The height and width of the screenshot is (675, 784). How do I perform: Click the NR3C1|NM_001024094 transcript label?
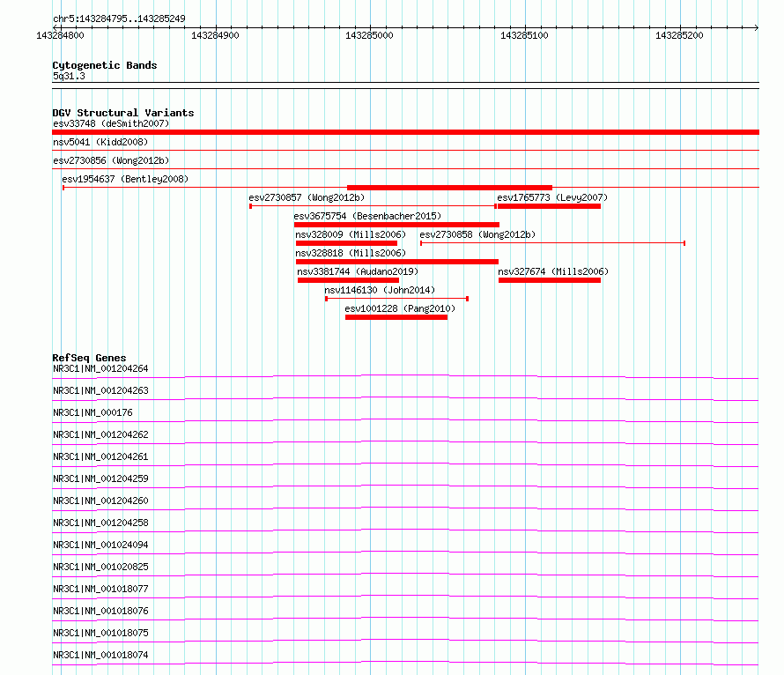100,545
